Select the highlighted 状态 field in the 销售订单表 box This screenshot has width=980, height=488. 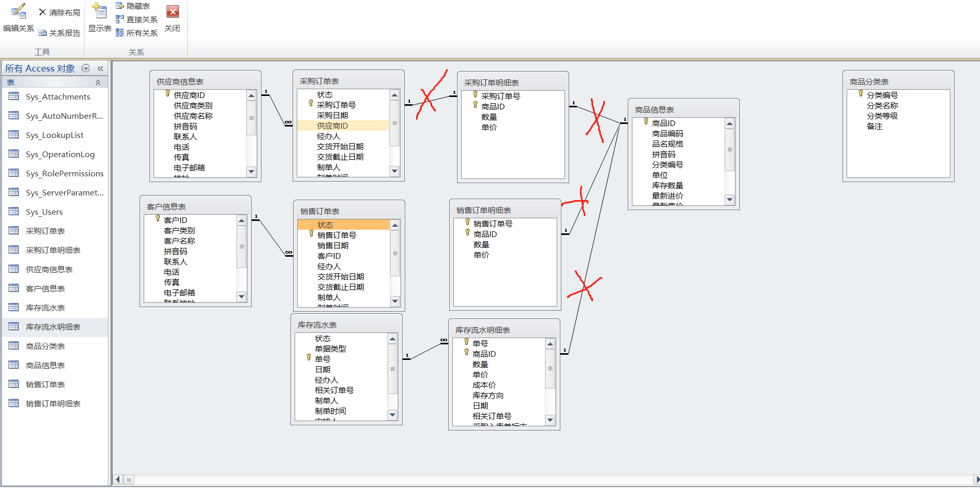(x=343, y=225)
